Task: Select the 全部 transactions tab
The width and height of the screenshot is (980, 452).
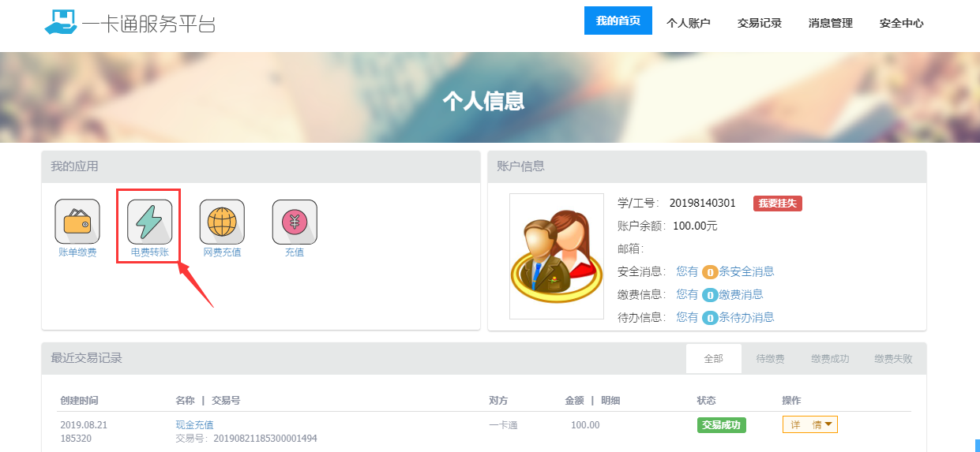Action: pos(714,358)
